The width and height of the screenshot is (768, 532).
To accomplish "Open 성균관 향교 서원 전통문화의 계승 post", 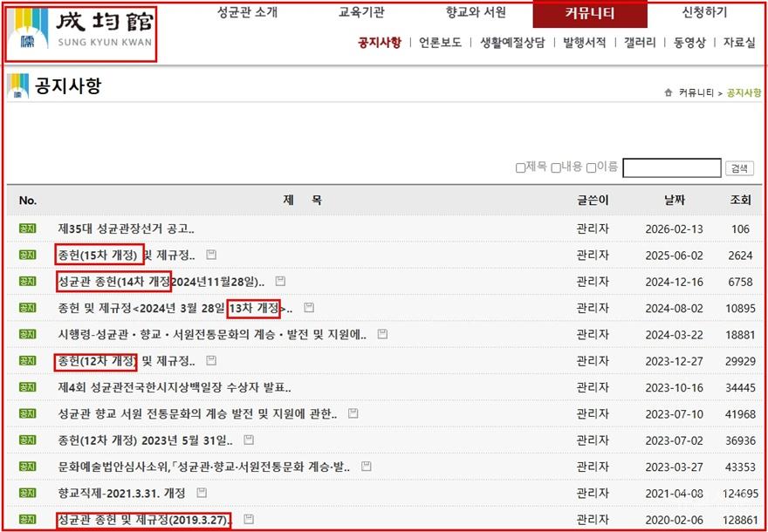I will click(197, 413).
